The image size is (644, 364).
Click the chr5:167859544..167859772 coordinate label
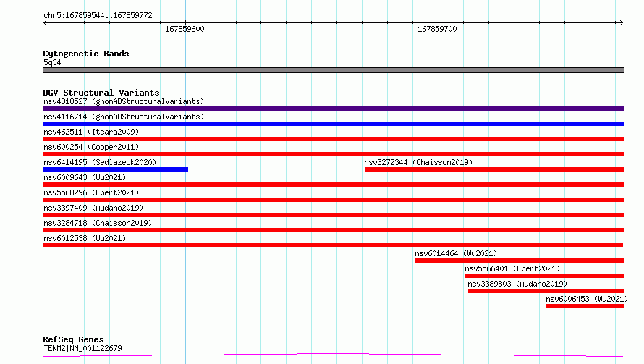(98, 15)
